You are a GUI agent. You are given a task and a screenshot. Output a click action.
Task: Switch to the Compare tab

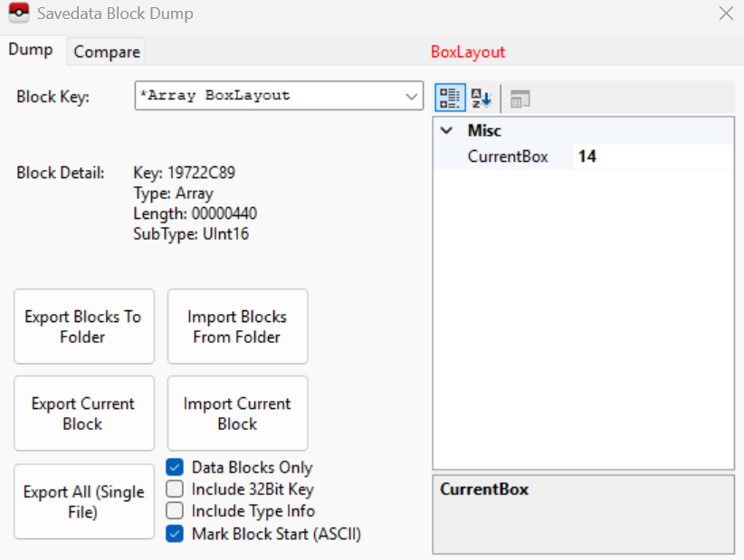coord(107,52)
